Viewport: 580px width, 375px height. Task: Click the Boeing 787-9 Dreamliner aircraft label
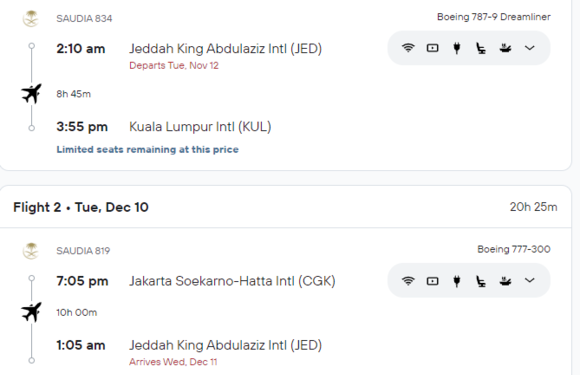[x=494, y=17]
